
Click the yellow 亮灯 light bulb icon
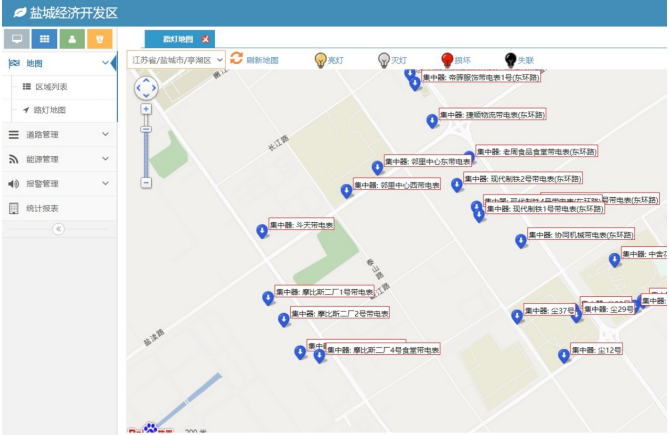coord(321,60)
